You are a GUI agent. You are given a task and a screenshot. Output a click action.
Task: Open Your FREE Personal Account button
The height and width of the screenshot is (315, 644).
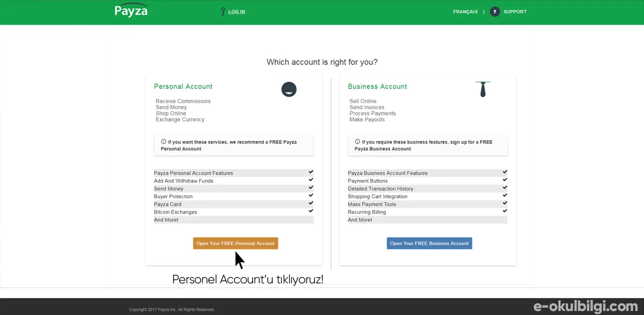[235, 244]
